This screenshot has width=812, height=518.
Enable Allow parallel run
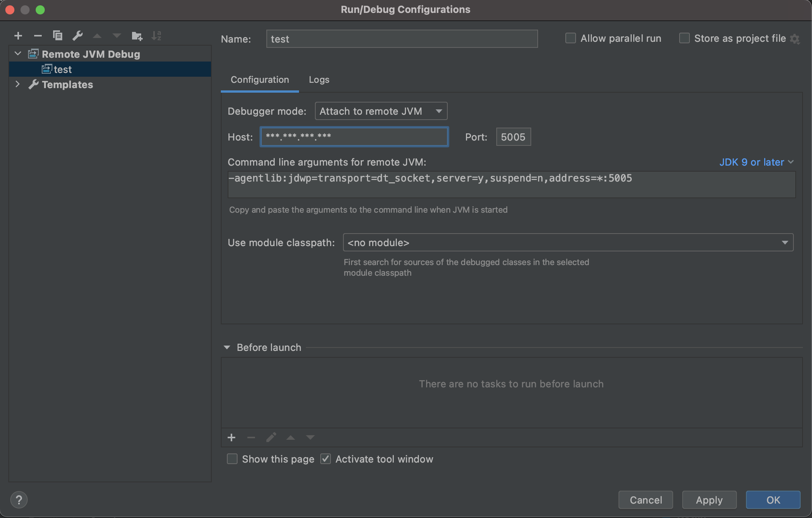[570, 38]
